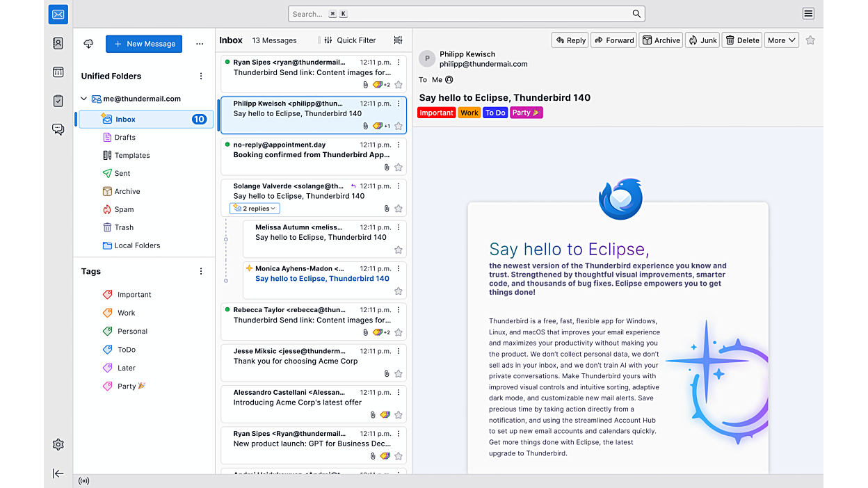
Task: Open the Chat space icon
Action: pos(58,129)
